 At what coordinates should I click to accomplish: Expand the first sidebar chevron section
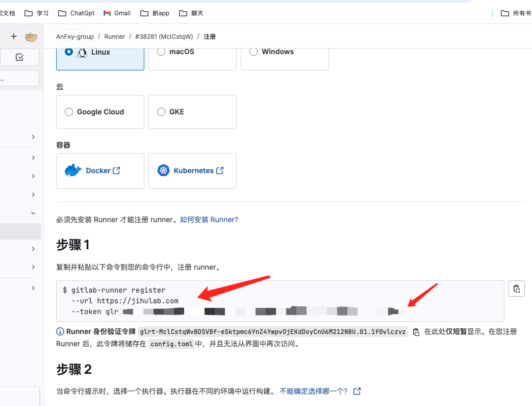point(33,136)
